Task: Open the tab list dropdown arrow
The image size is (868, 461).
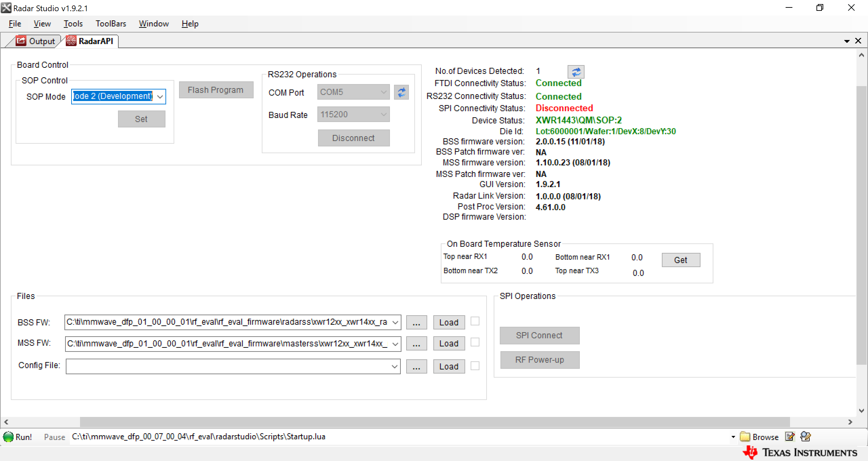Action: 847,41
